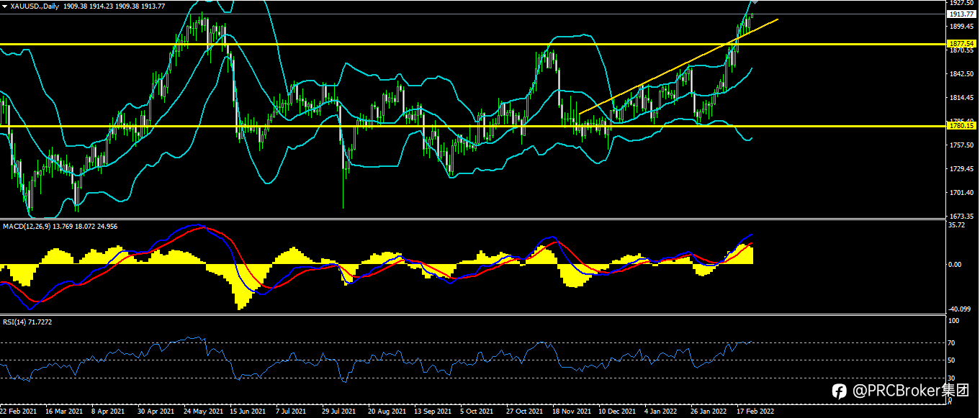Viewport: 980px width, 418px height.
Task: Click date label 24 May 2021
Action: (x=203, y=412)
